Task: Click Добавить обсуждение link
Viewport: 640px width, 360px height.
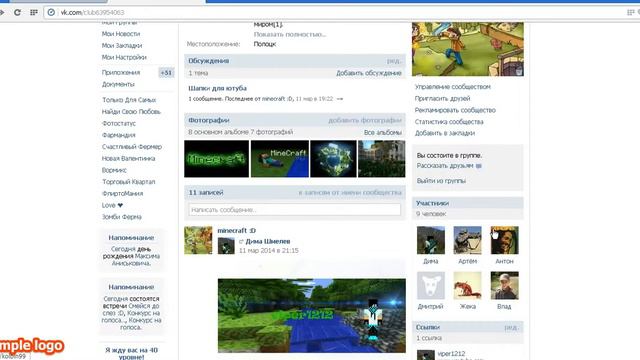Action: pos(369,73)
